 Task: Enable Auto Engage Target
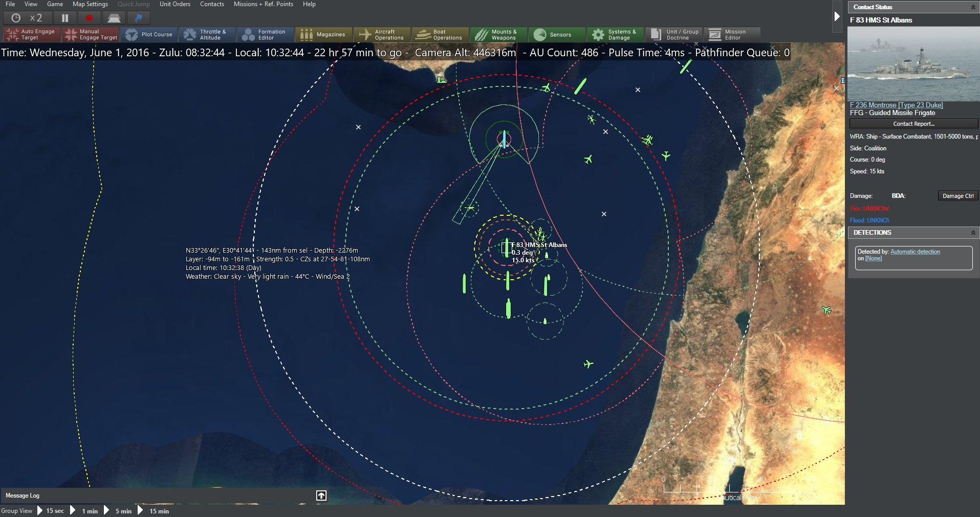pyautogui.click(x=30, y=34)
